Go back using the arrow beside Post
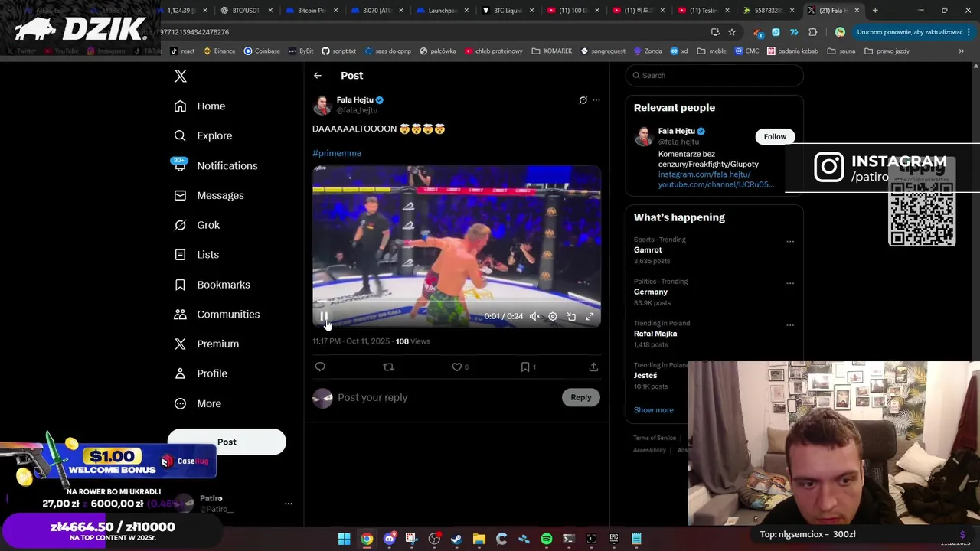Image resolution: width=980 pixels, height=551 pixels. coord(318,76)
